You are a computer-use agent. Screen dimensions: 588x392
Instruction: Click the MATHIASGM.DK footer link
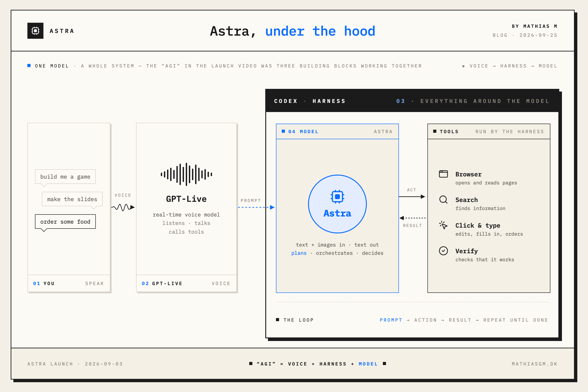point(535,364)
